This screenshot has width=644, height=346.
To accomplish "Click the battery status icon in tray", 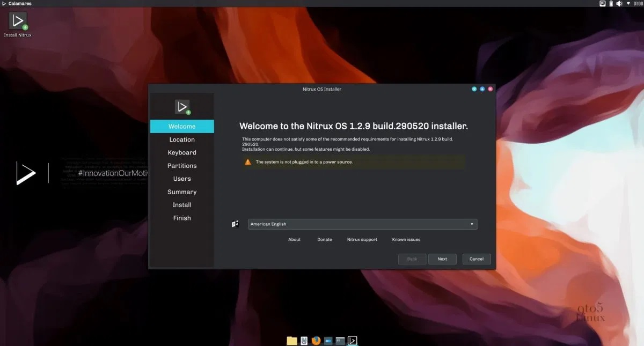I will 611,4.
